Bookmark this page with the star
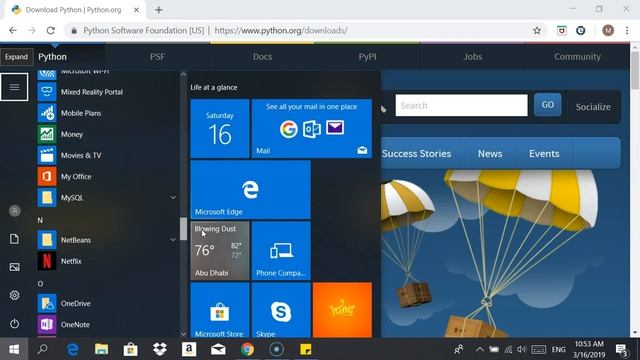Image resolution: width=640 pixels, height=360 pixels. coord(537,31)
